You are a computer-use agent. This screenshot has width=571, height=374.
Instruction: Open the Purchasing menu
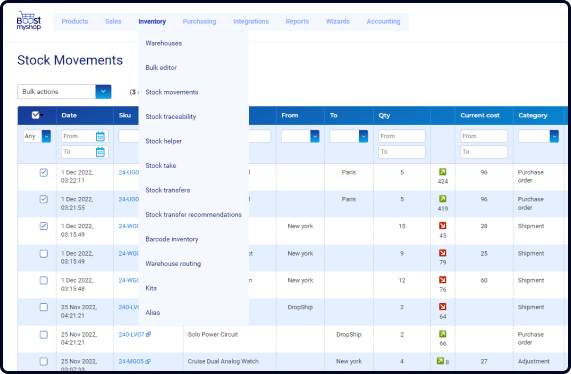[199, 21]
